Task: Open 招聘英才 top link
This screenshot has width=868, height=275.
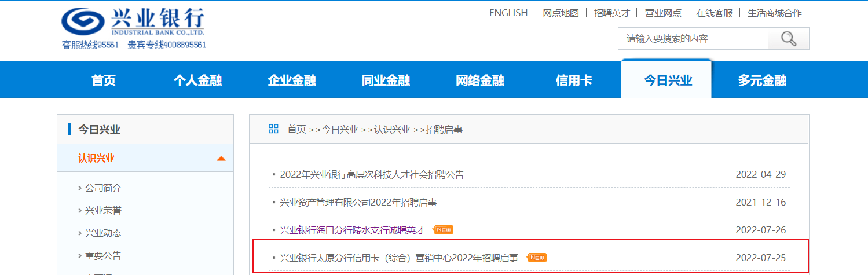Action: [611, 13]
